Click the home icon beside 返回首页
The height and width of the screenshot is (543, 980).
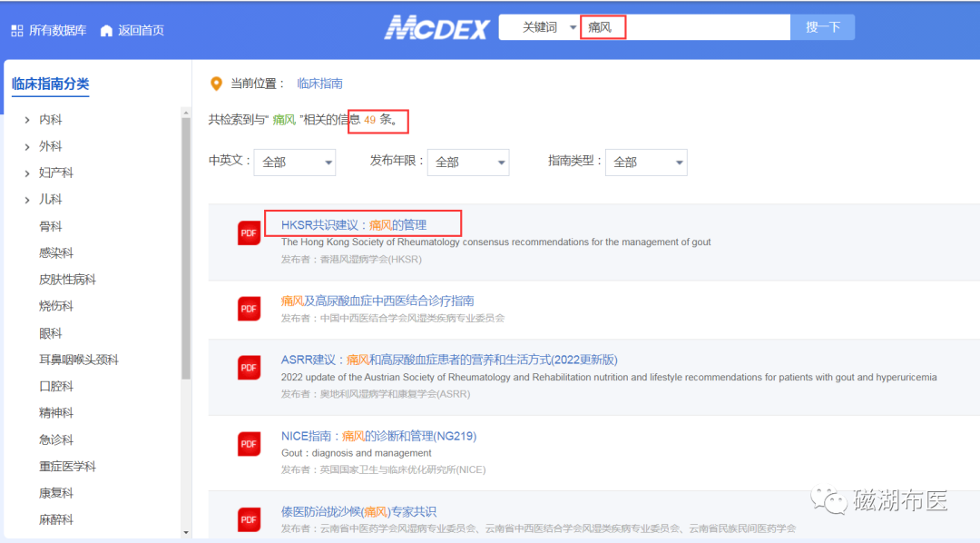point(106,31)
